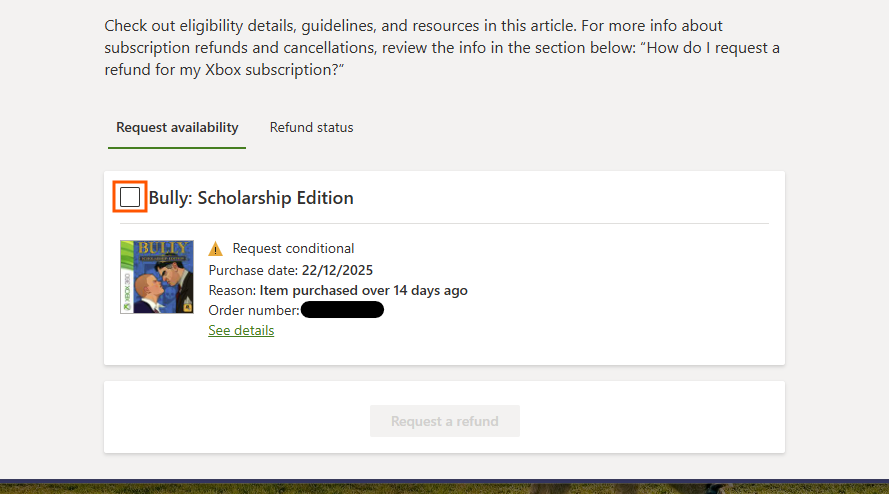Click the blacked-out order number bar
The height and width of the screenshot is (494, 889).
(342, 310)
